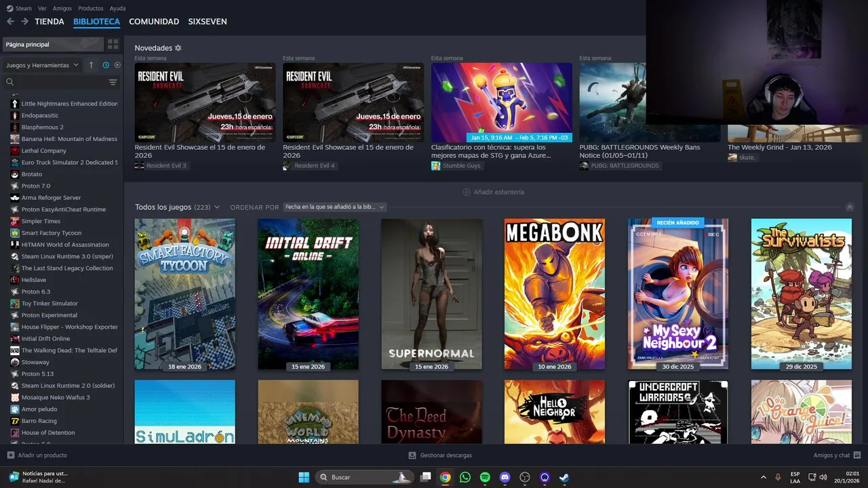Switch to COMUNIDAD tab
The height and width of the screenshot is (488, 868).
(x=154, y=22)
